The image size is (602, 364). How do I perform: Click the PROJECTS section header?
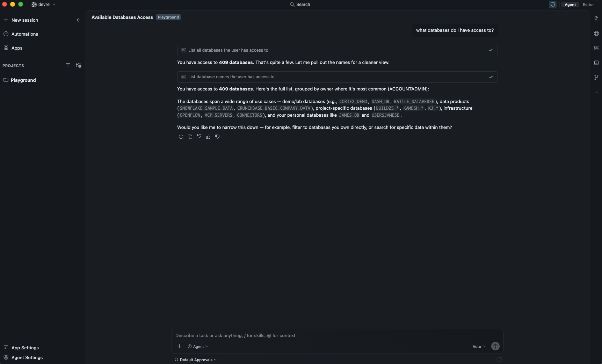coord(13,66)
